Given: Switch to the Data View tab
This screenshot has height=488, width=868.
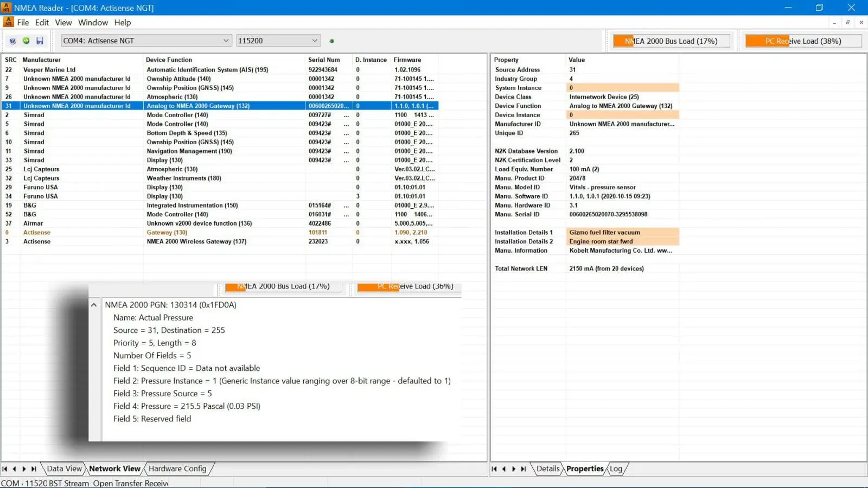Looking at the screenshot, I should (64, 469).
